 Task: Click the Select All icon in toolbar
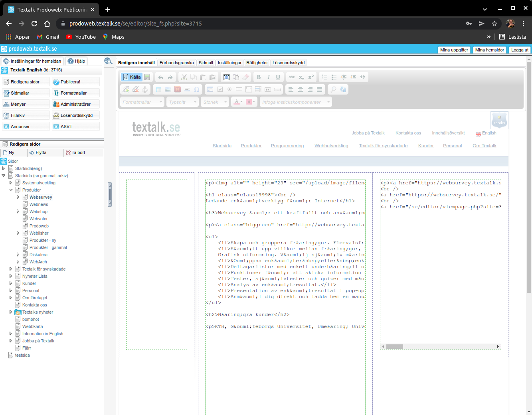click(227, 77)
